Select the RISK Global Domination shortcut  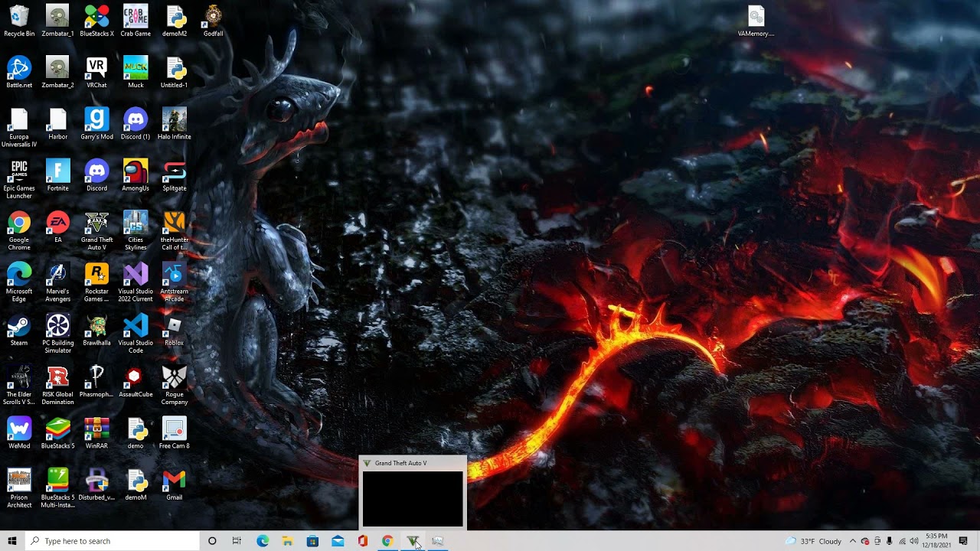pyautogui.click(x=57, y=385)
